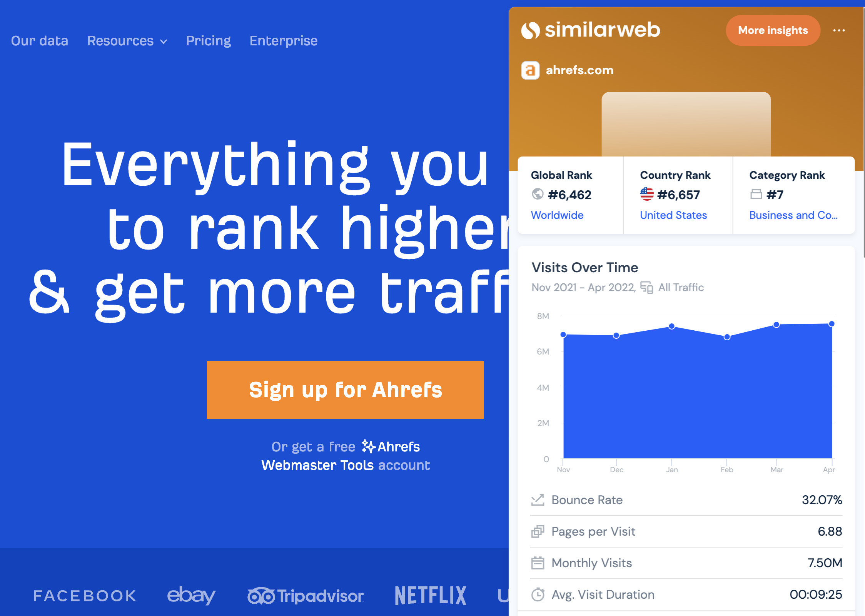Sign up for Ahrefs via orange button
Viewport: 865px width, 616px height.
[346, 390]
